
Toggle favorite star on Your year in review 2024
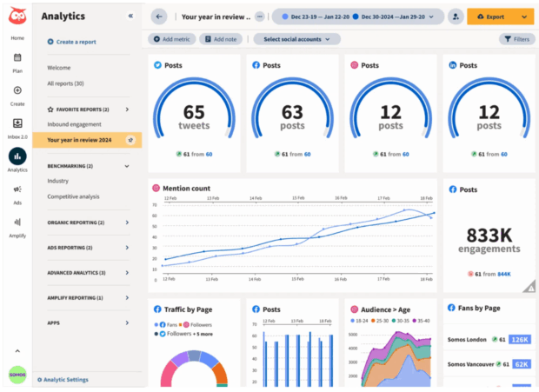tap(130, 140)
